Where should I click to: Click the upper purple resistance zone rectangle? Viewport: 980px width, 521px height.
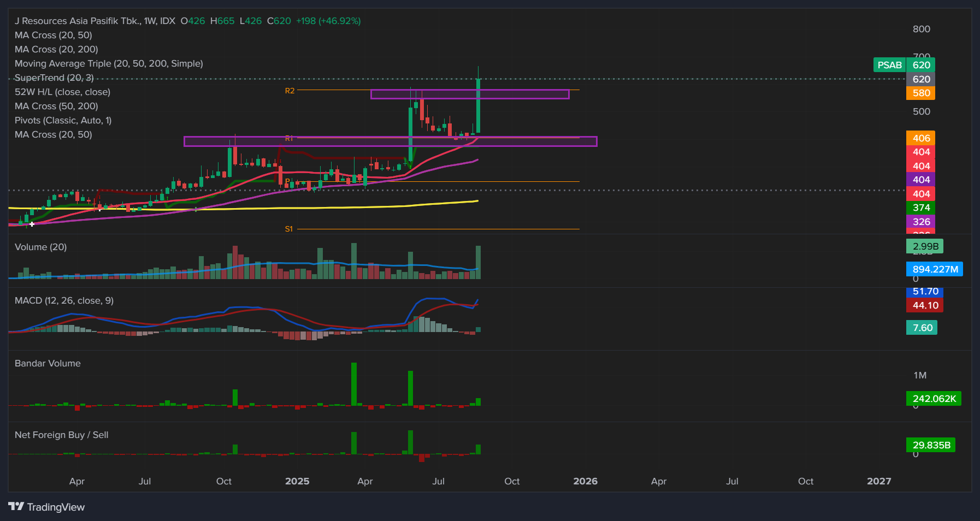pyautogui.click(x=470, y=94)
